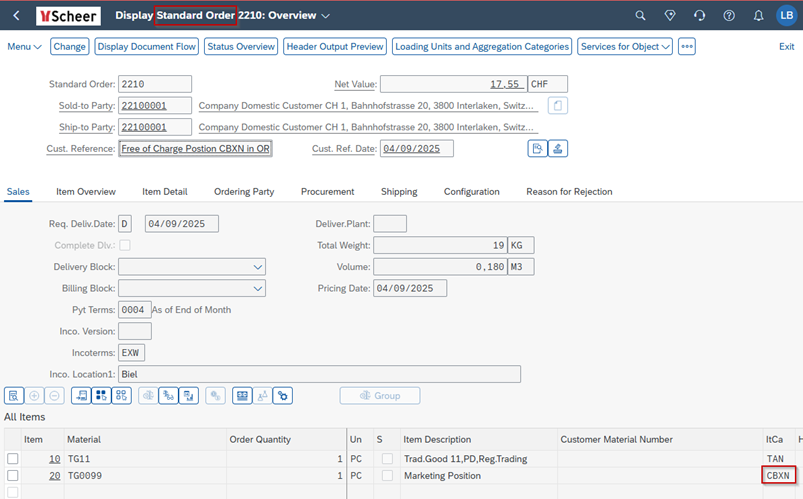Click item details magnifier icon in item toolbar
The width and height of the screenshot is (803, 499).
coord(14,396)
